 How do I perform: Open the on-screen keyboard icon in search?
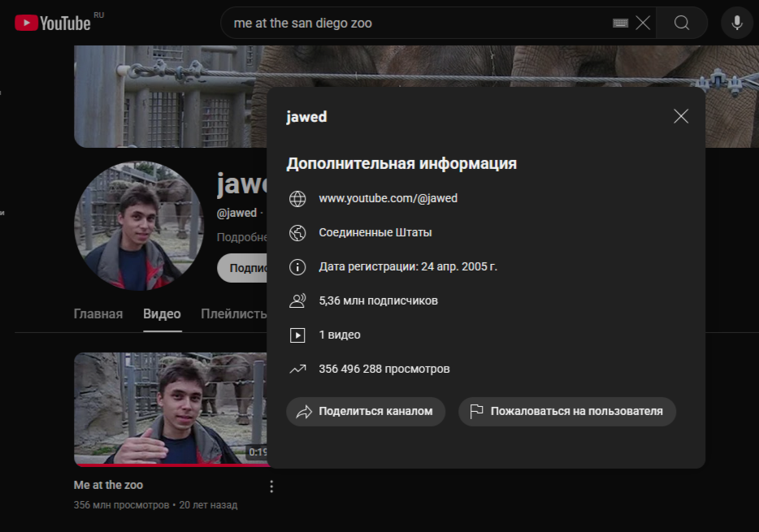(620, 23)
